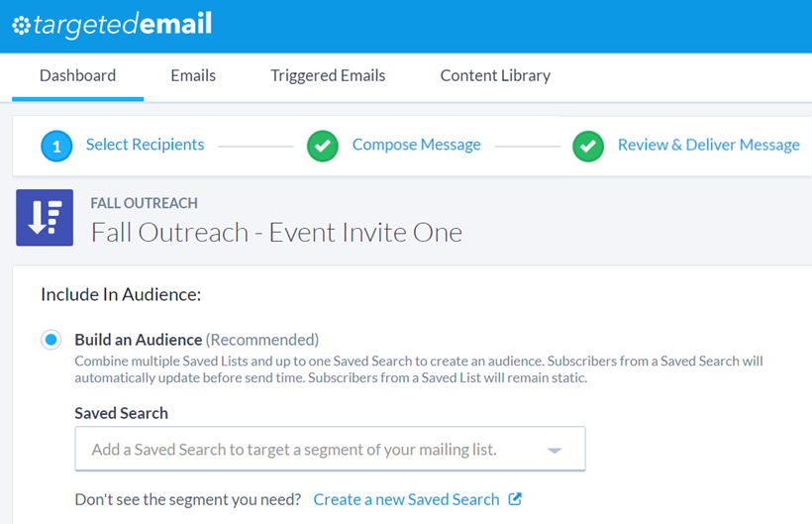Open Create a new Saved Search link

(x=407, y=499)
